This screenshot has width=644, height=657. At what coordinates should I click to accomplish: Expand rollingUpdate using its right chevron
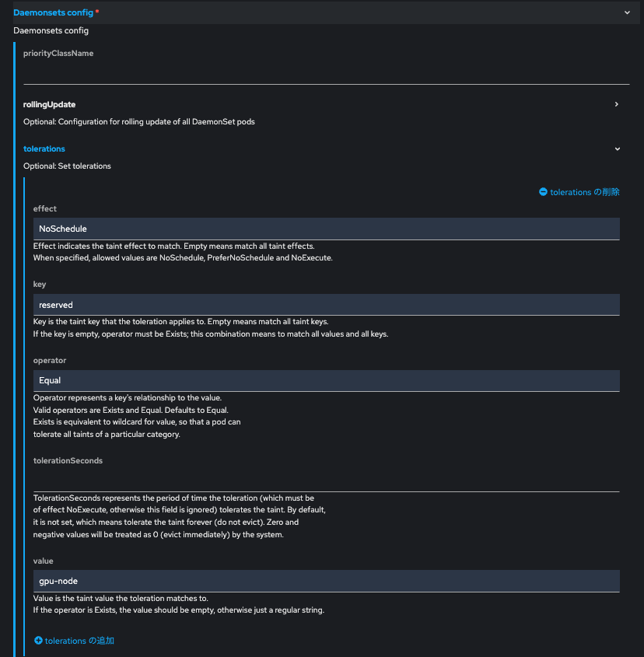pyautogui.click(x=617, y=104)
